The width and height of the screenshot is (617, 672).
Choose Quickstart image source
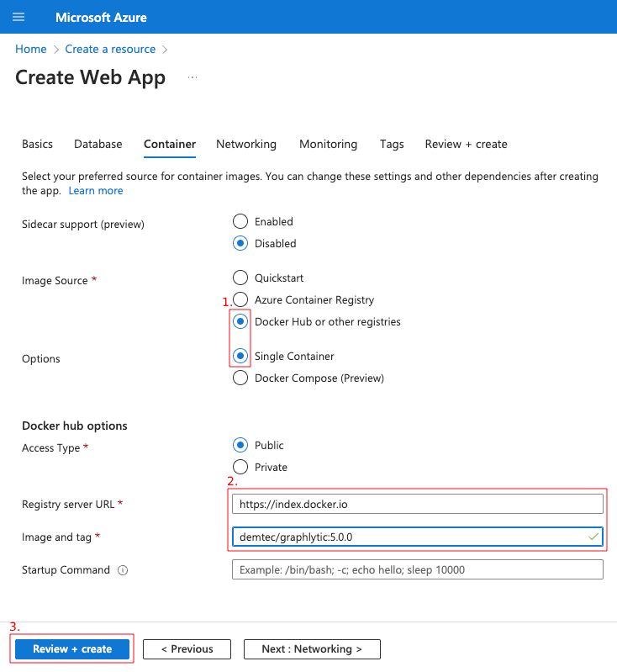point(240,278)
